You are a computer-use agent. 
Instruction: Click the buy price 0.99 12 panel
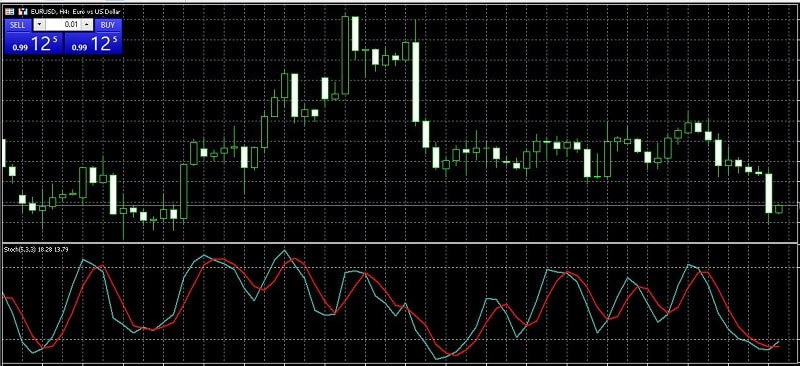pos(93,43)
